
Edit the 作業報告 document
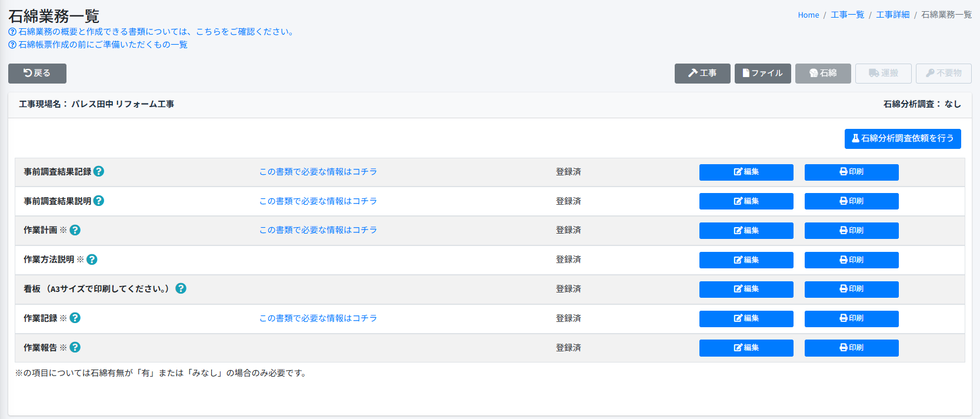coord(746,348)
